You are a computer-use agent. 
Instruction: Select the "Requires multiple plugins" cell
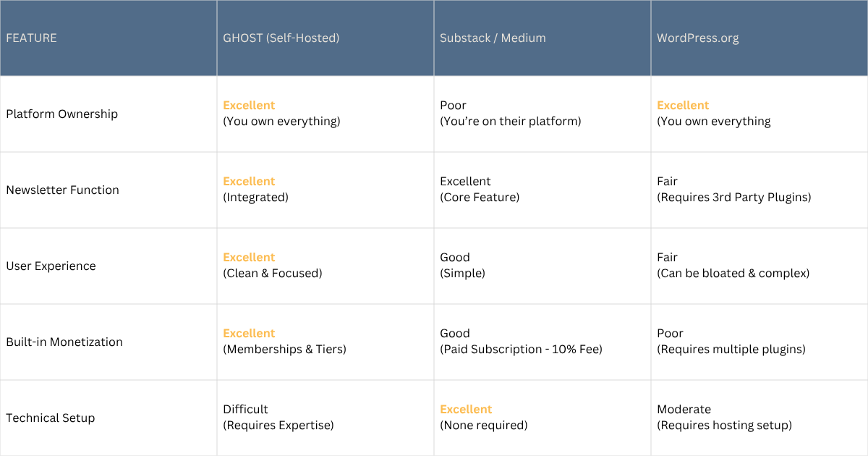tap(759, 342)
